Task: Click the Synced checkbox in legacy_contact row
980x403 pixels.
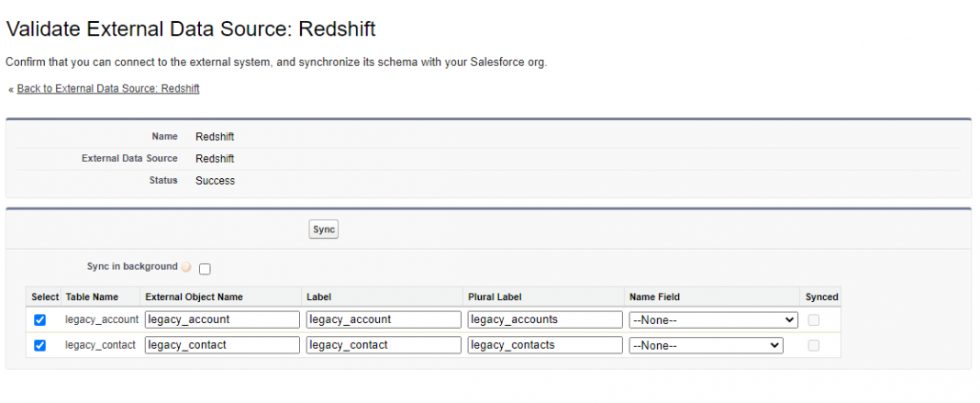Action: (x=813, y=346)
